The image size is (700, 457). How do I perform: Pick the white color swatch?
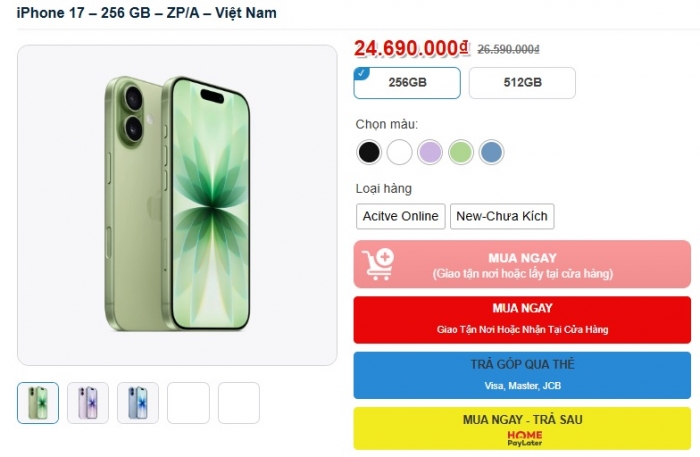point(400,152)
